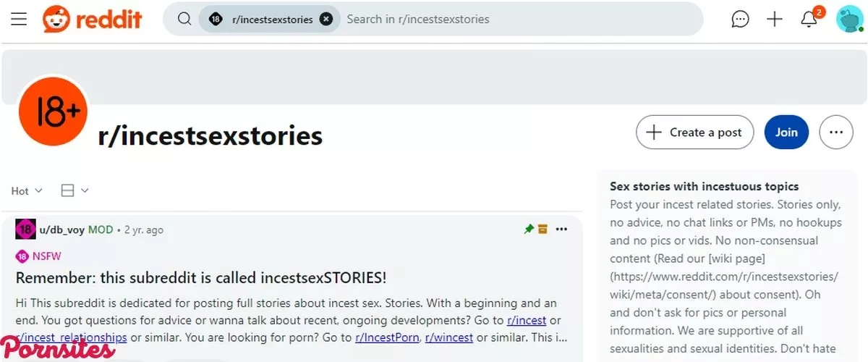Open the hamburger navigation menu
The width and height of the screenshot is (868, 362).
pyautogui.click(x=19, y=20)
